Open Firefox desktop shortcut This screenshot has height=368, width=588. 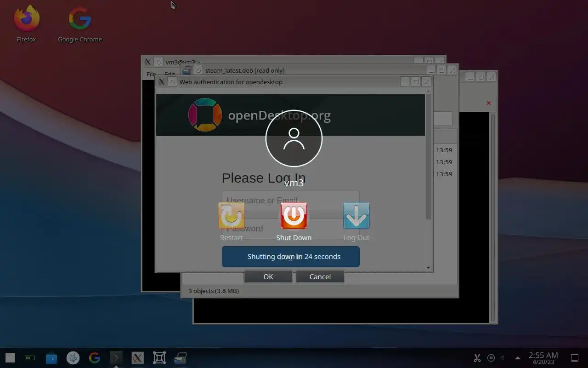27,24
